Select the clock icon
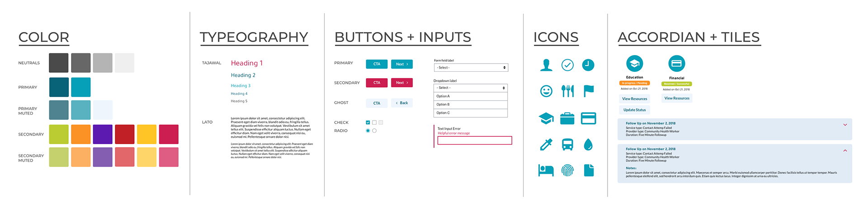 click(x=588, y=65)
